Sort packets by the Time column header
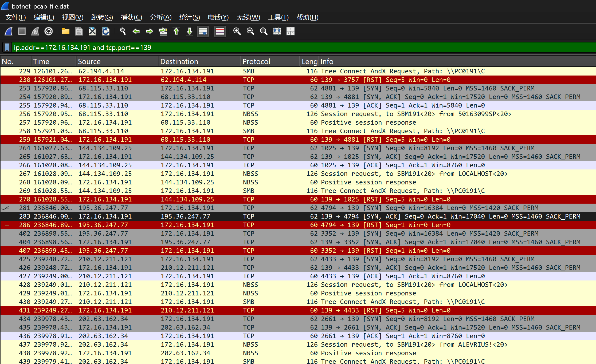The image size is (596, 364). (41, 62)
